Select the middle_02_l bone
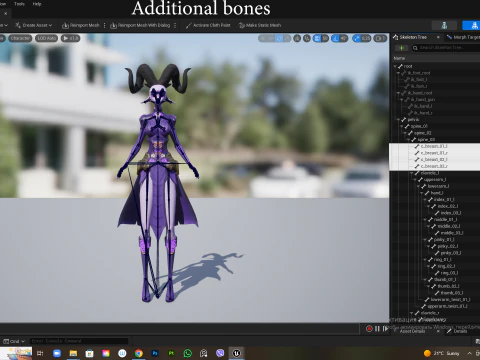Image resolution: width=480 pixels, height=360 pixels. [x=448, y=226]
